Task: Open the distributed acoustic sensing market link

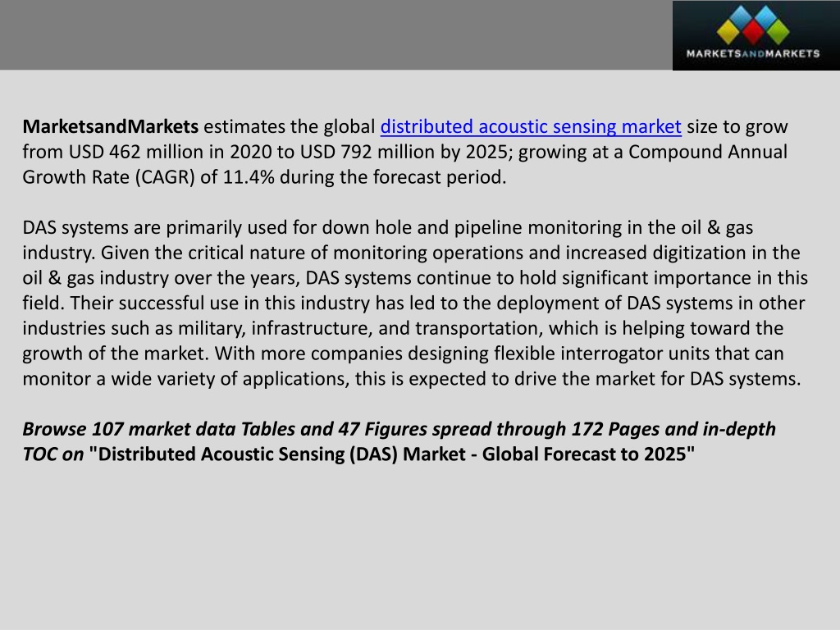Action: 531,127
